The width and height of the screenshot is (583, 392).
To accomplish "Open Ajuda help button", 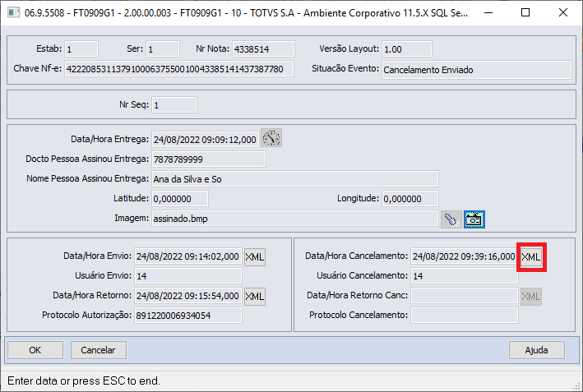I will (536, 350).
